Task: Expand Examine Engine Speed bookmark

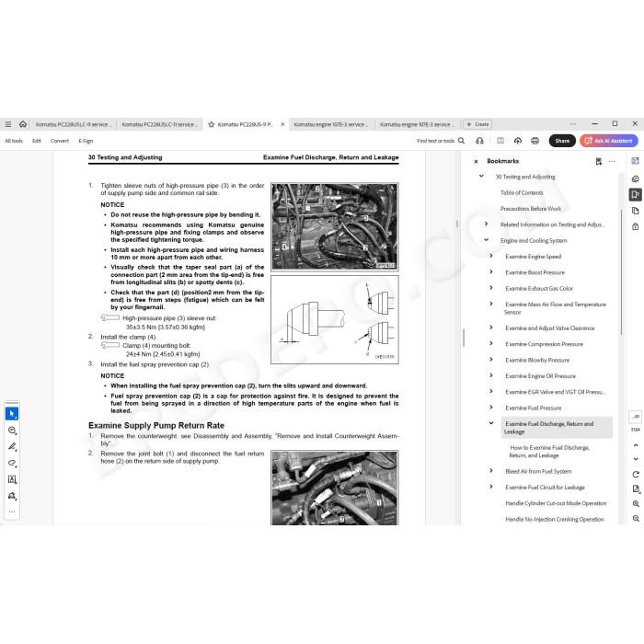Action: pos(491,256)
